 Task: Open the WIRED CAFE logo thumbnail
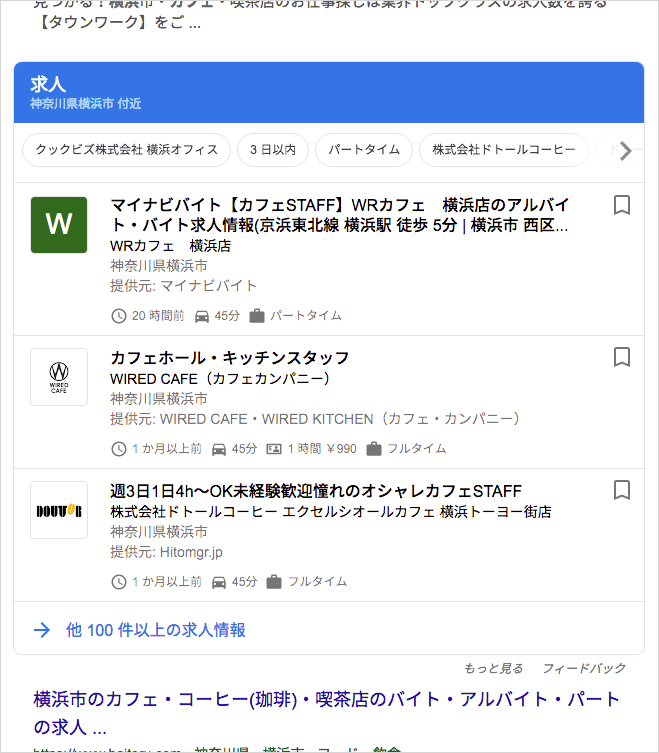[59, 377]
